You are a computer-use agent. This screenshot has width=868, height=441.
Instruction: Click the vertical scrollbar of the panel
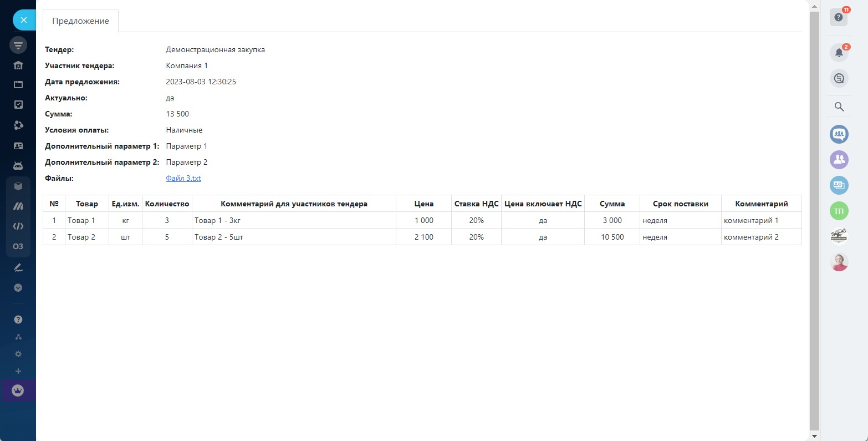tap(814, 222)
